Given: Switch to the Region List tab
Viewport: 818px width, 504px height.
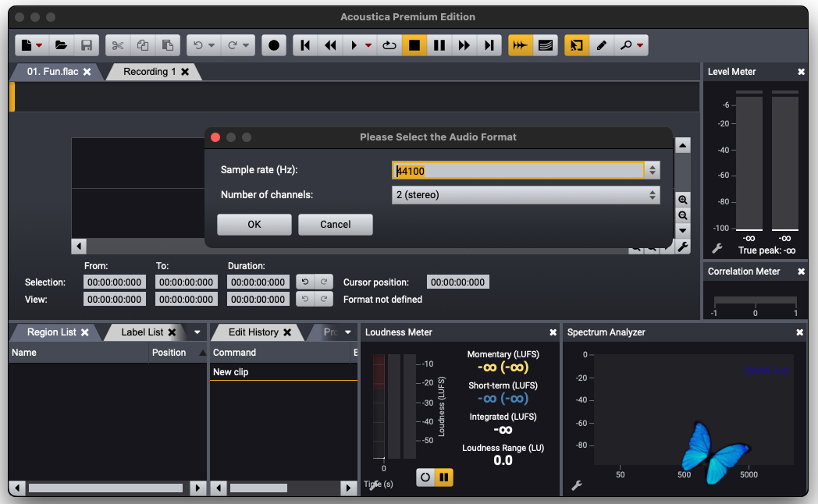Looking at the screenshot, I should pyautogui.click(x=52, y=332).
